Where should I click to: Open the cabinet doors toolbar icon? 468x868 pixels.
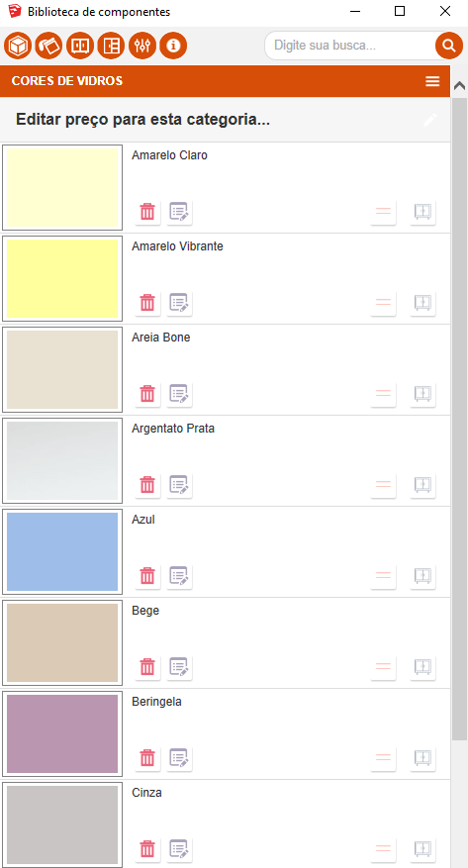pyautogui.click(x=80, y=46)
